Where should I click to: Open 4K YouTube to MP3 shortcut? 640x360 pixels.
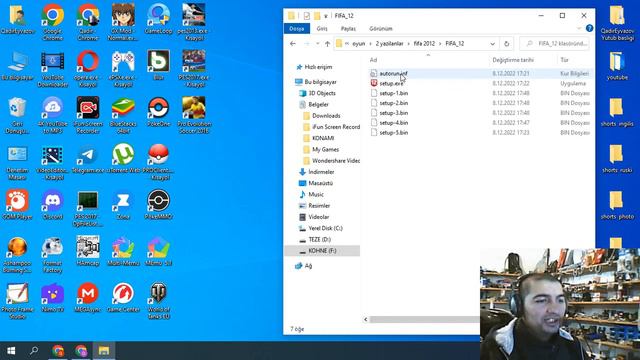coord(52,115)
